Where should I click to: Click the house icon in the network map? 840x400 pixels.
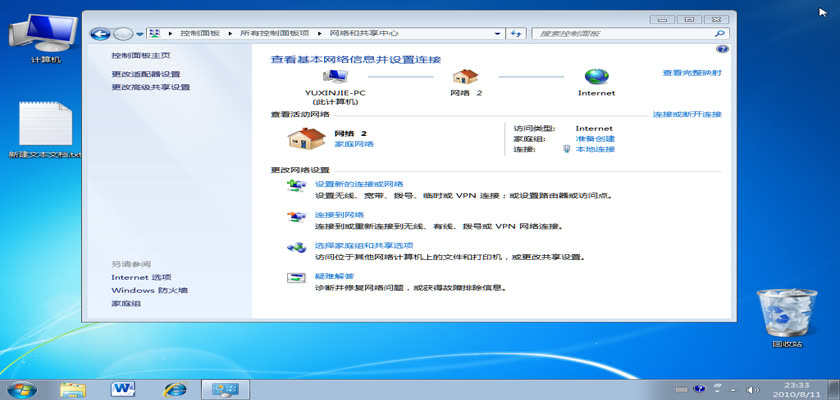click(465, 76)
